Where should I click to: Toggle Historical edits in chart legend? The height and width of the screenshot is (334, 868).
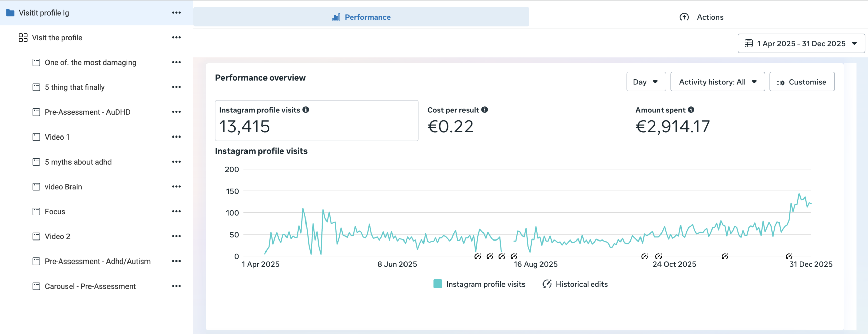[x=575, y=284]
